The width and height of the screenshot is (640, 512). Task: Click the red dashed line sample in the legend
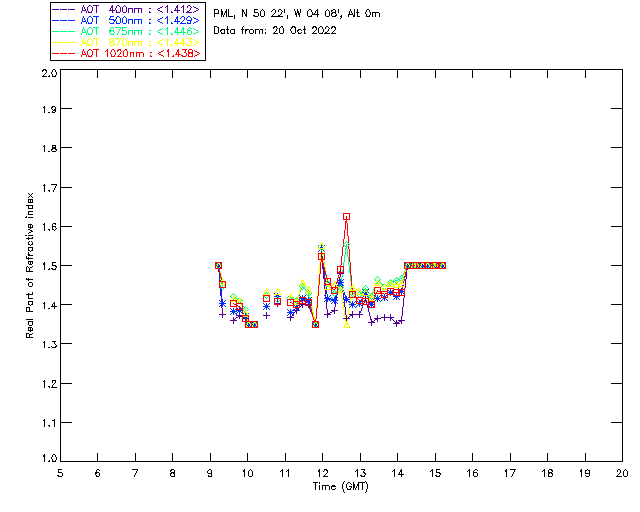[x=64, y=53]
